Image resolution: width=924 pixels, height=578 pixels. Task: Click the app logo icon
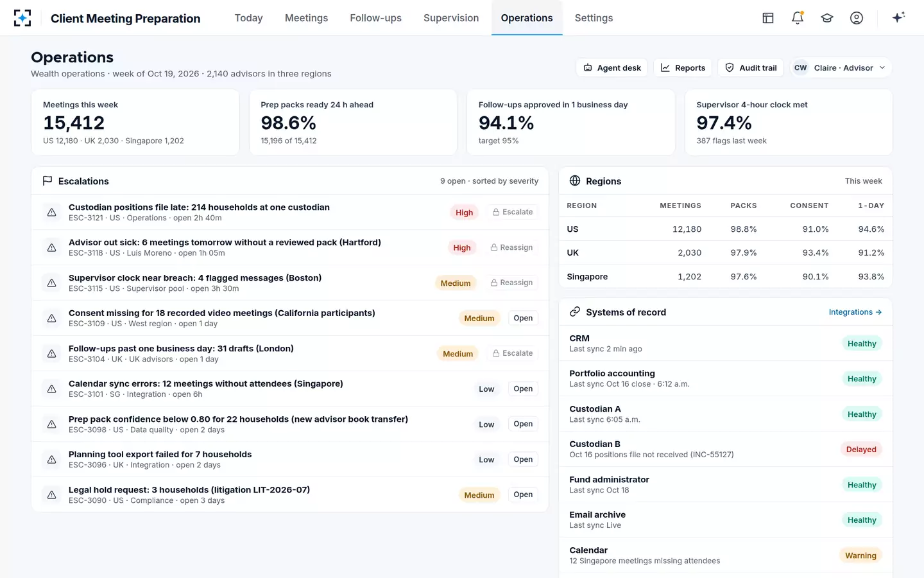(22, 18)
